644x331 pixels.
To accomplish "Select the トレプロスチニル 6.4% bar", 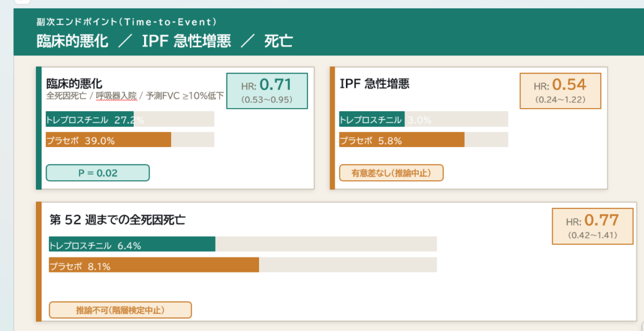I will (132, 245).
